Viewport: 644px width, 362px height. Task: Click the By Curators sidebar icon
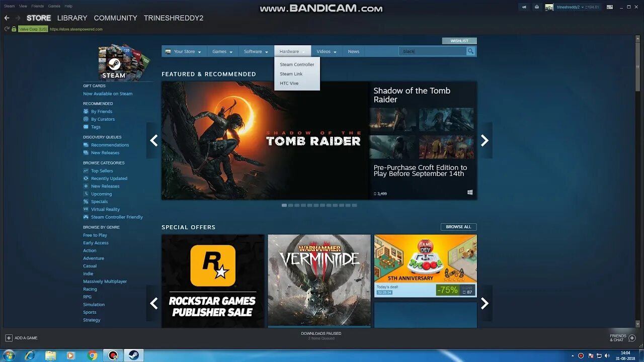[86, 119]
